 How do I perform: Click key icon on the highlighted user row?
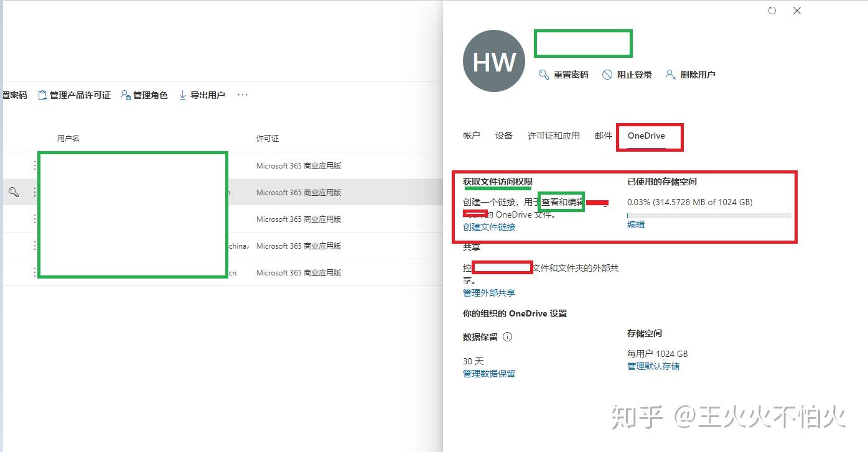(14, 192)
